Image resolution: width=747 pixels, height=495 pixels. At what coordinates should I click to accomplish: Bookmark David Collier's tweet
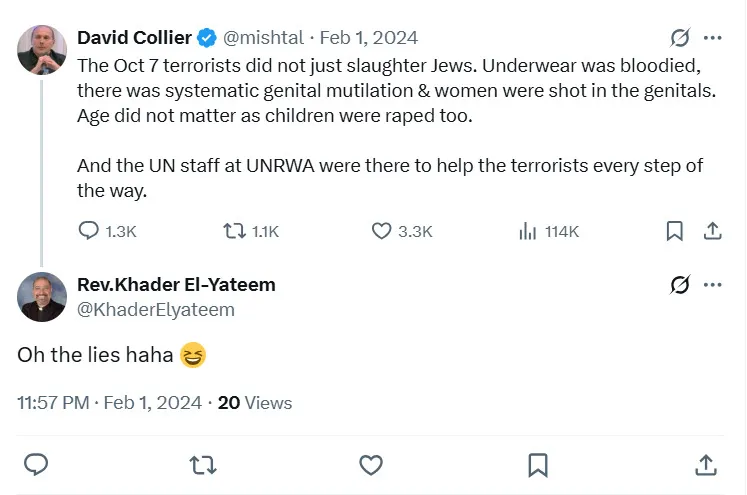tap(675, 231)
